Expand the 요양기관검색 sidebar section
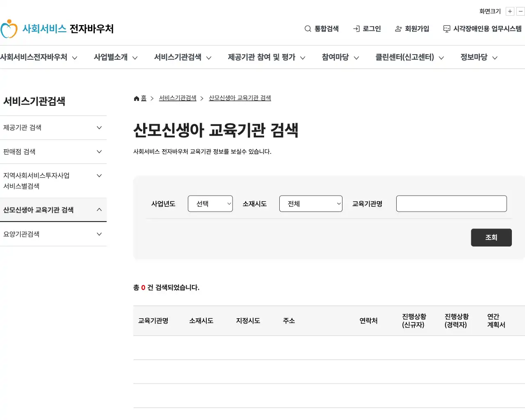525x420 pixels. (x=54, y=234)
